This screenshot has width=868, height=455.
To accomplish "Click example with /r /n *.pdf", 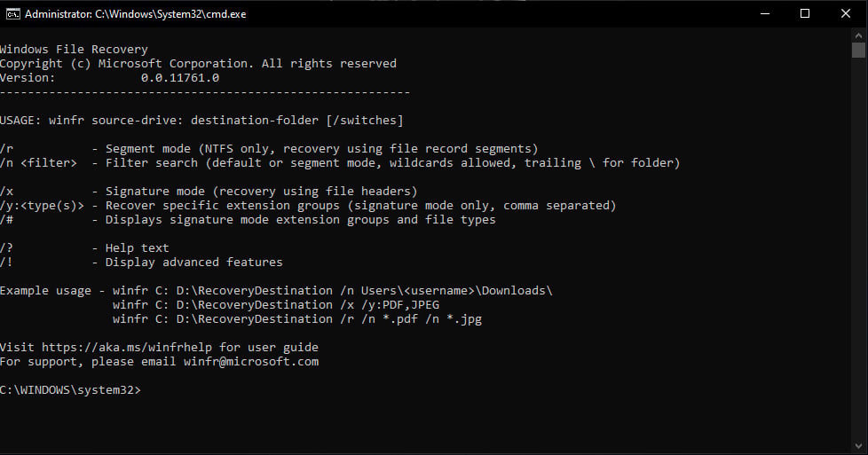I will click(296, 319).
